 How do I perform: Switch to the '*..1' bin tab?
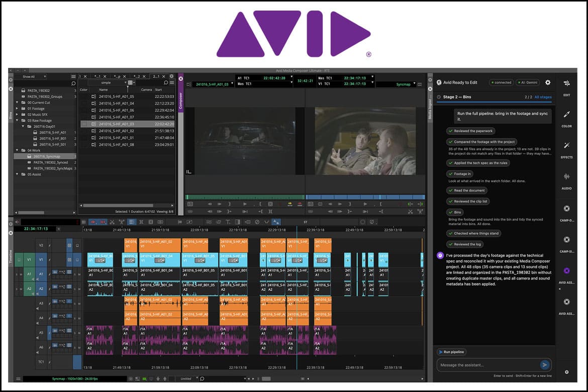(97, 76)
